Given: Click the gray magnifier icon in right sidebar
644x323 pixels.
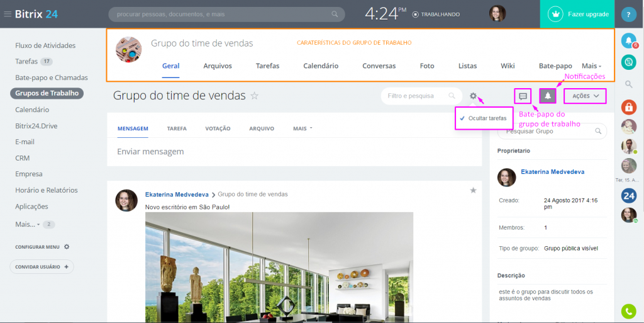Looking at the screenshot, I should pos(629,84).
